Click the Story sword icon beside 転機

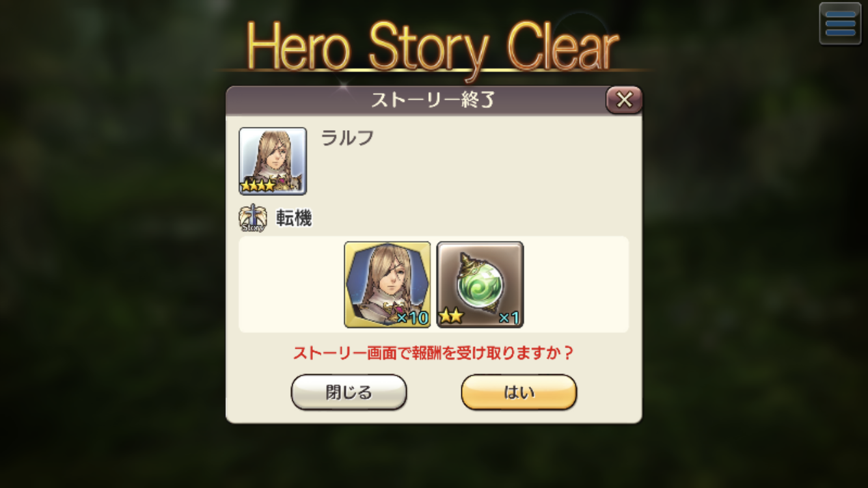point(252,219)
